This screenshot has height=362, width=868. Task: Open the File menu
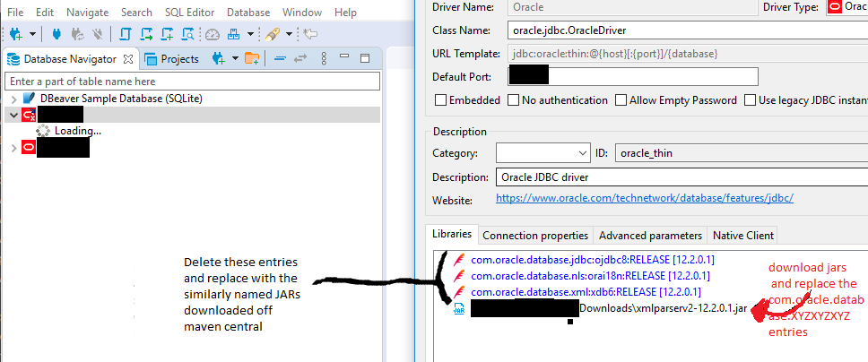pyautogui.click(x=15, y=13)
